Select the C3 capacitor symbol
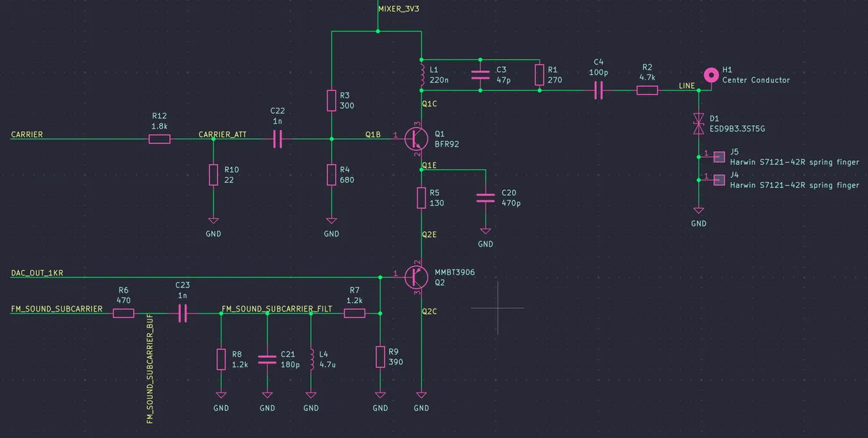Image resolution: width=868 pixels, height=438 pixels. (x=480, y=74)
